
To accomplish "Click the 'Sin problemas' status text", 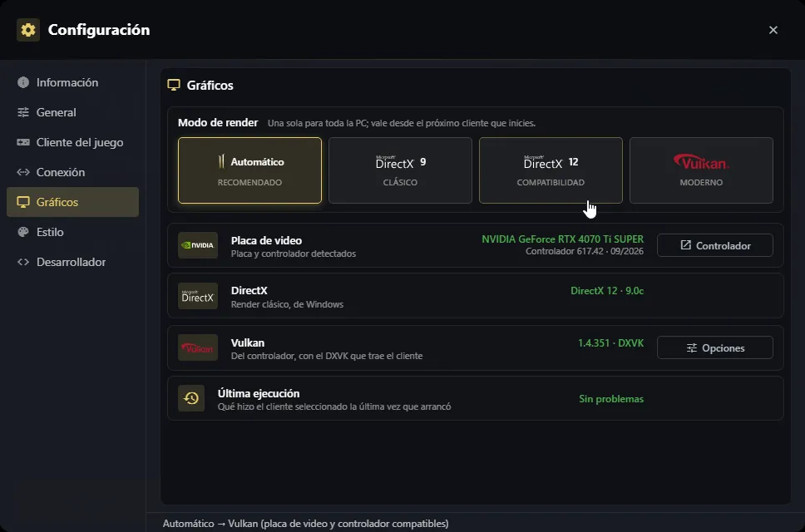I will [x=611, y=399].
